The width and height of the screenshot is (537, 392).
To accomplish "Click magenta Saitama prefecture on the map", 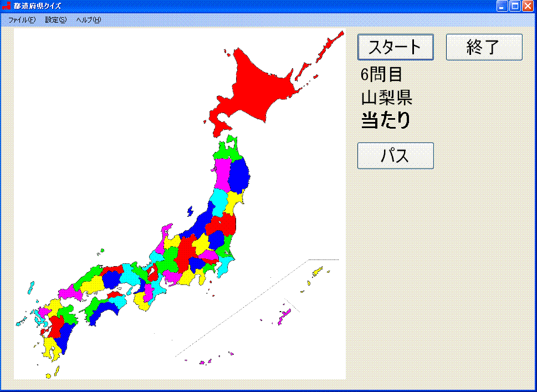I will click(x=208, y=254).
